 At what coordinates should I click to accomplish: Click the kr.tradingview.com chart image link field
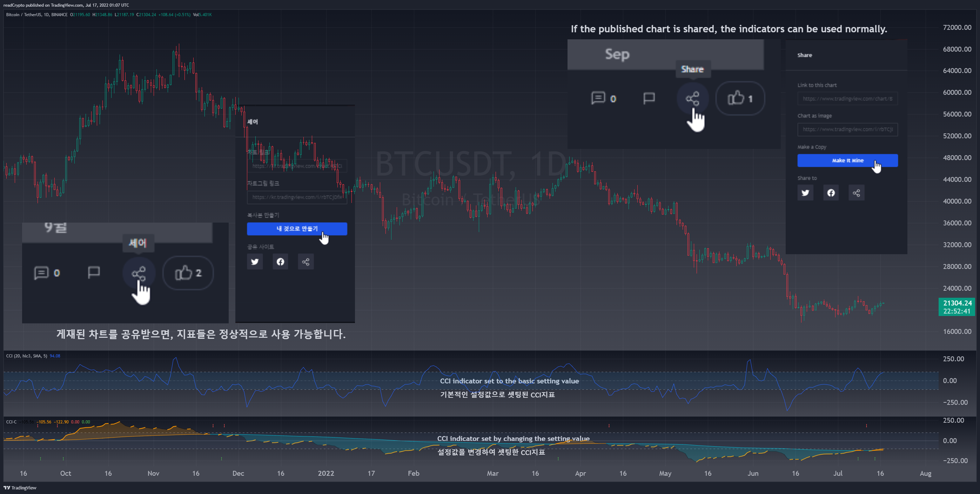297,197
